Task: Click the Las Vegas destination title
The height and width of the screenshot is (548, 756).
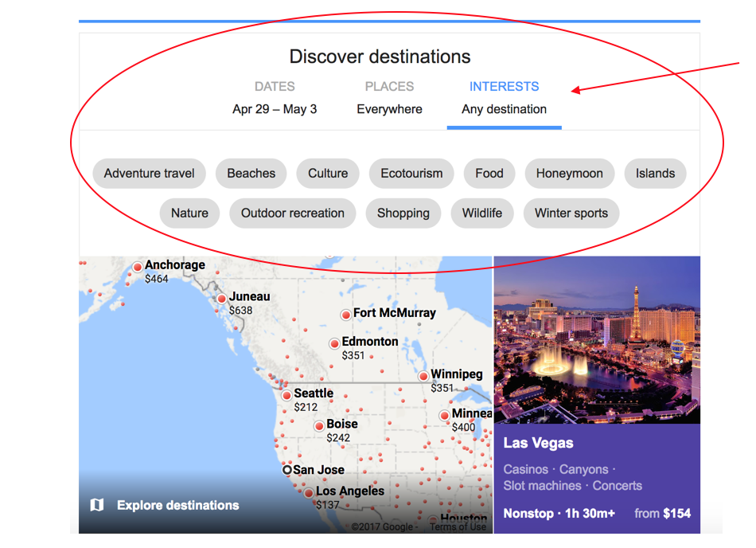Action: (x=538, y=443)
